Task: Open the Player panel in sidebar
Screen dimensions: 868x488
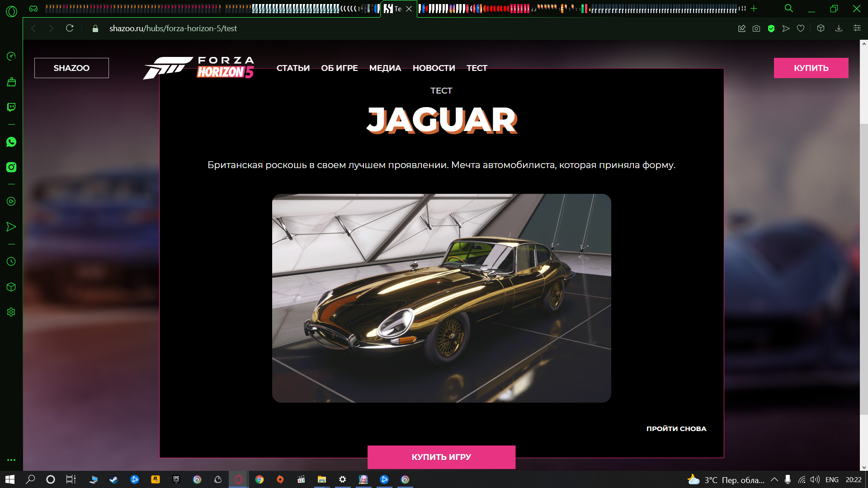Action: point(11,202)
